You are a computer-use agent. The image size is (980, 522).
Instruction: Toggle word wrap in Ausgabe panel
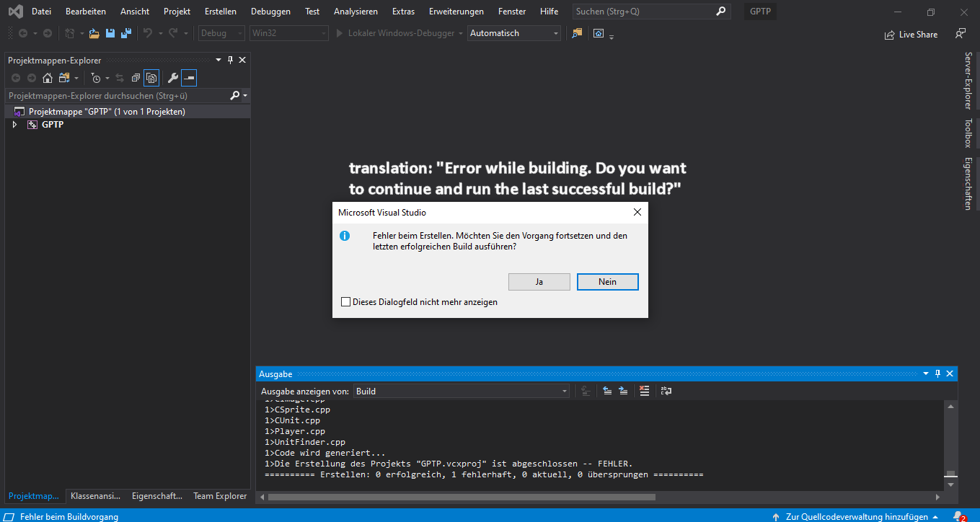(666, 391)
